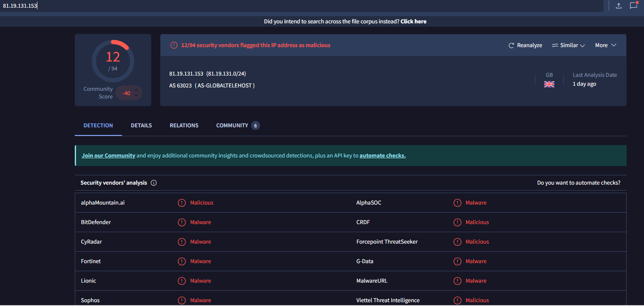The image size is (644, 306).
Task: Click AlphaSOC's Malware warning icon
Action: point(458,203)
